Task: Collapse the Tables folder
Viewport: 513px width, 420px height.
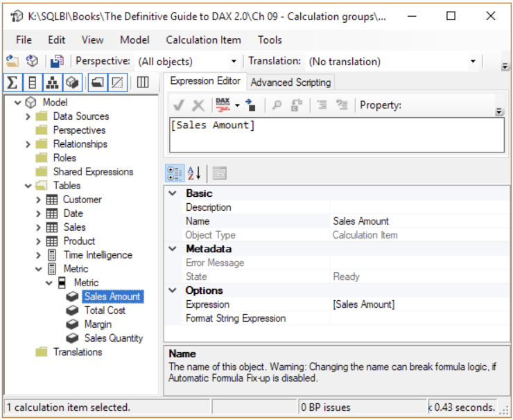Action: tap(28, 186)
